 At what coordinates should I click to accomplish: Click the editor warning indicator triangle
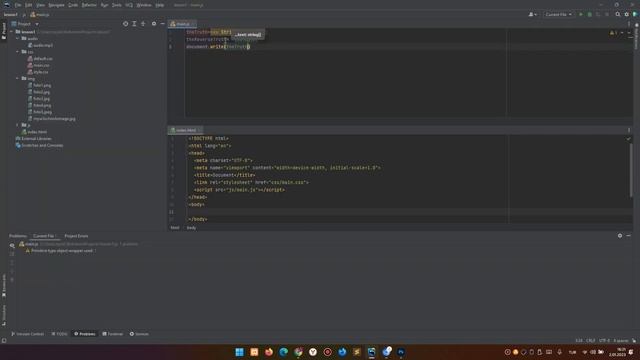[613, 33]
